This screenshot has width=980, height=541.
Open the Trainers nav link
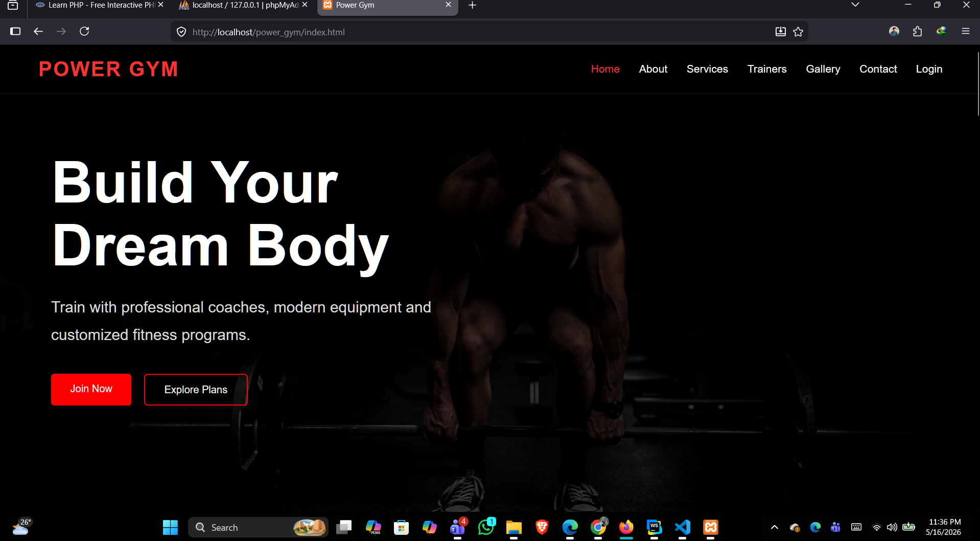766,69
